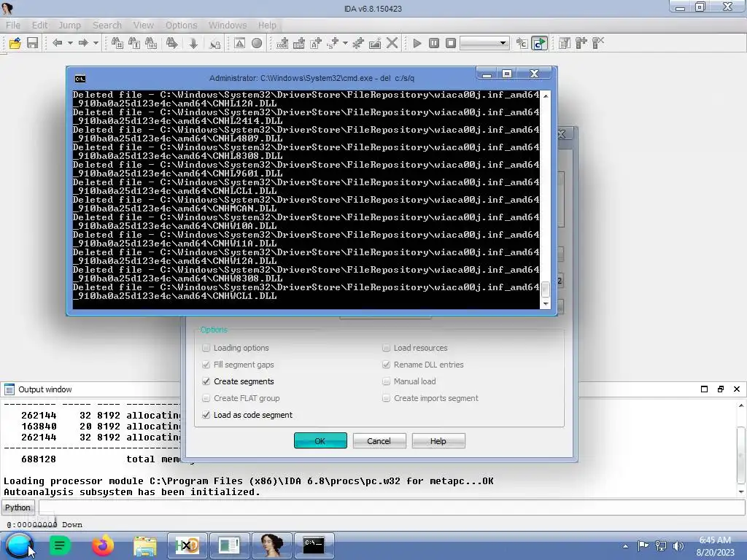
Task: Open the Windows Start orb
Action: pyautogui.click(x=20, y=545)
